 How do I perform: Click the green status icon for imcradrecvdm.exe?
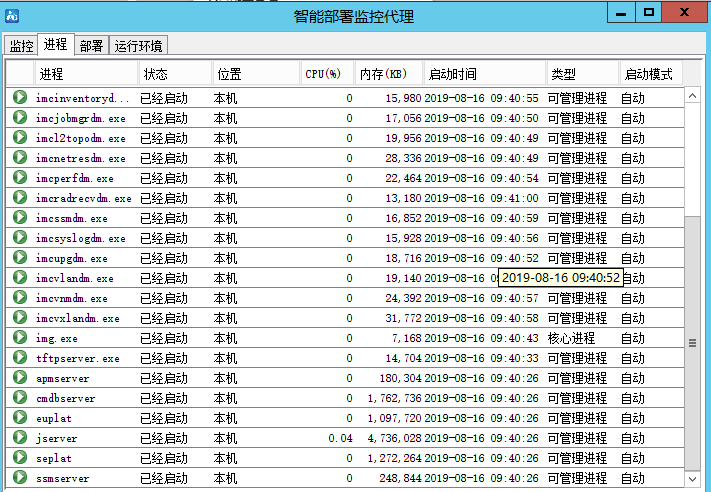[20, 197]
